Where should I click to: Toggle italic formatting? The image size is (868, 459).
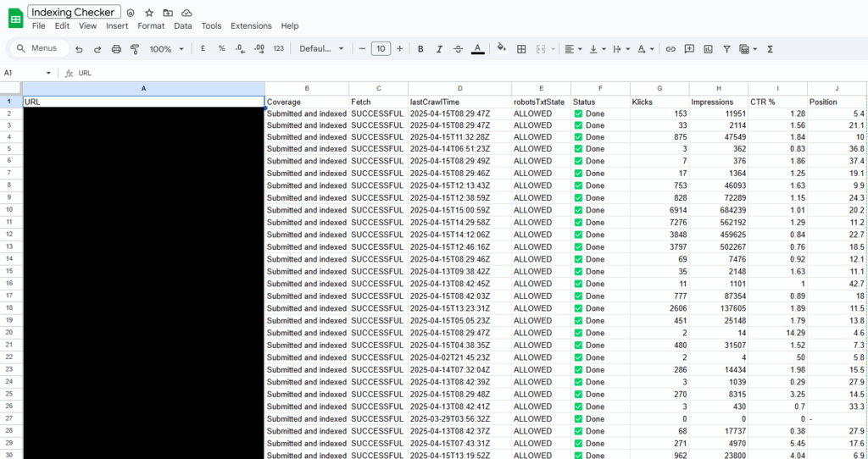coord(440,49)
